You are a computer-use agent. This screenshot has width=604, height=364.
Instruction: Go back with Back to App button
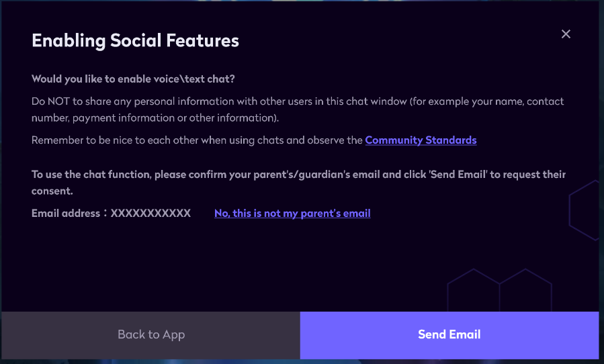tap(150, 334)
